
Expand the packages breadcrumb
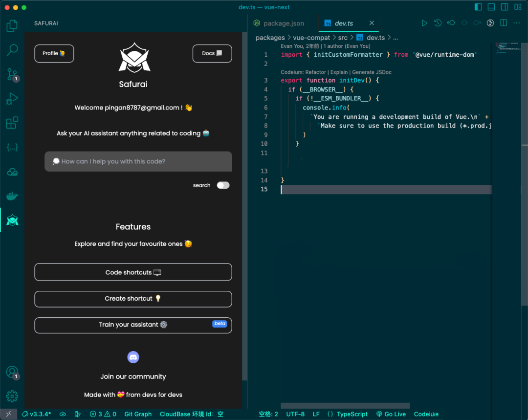click(x=270, y=38)
